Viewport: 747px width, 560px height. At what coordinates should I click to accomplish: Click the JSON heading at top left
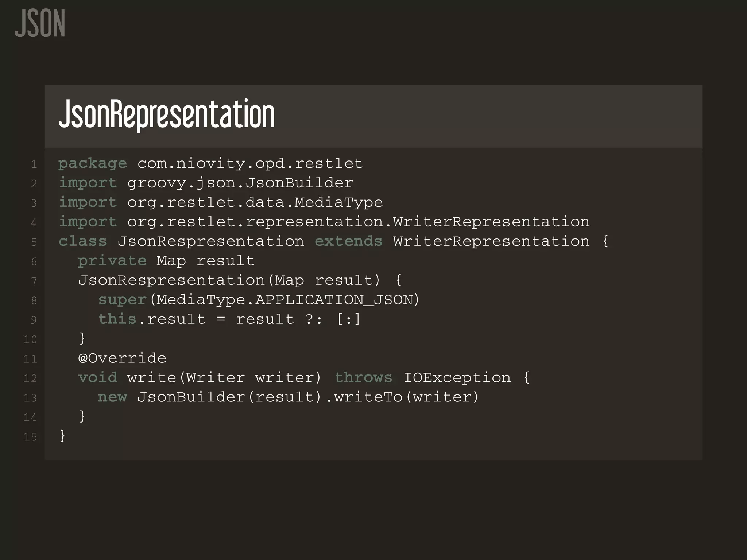[40, 23]
